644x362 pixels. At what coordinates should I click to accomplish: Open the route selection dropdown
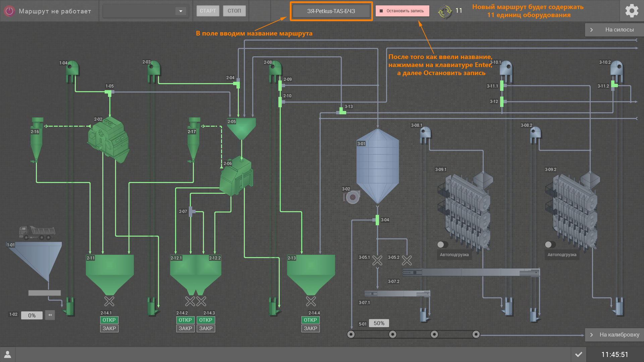(x=180, y=11)
